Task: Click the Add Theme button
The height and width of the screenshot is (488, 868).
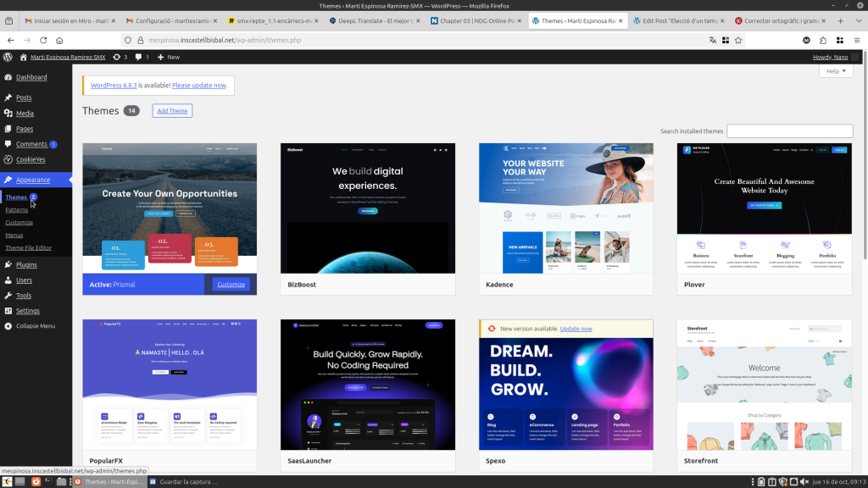Action: click(x=172, y=111)
